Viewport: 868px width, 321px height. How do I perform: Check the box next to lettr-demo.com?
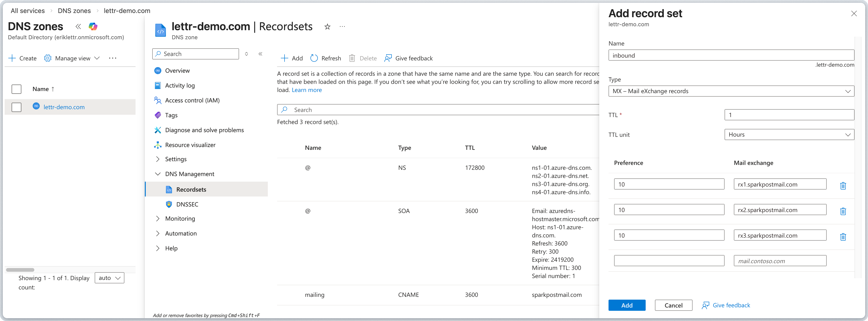[x=16, y=107]
